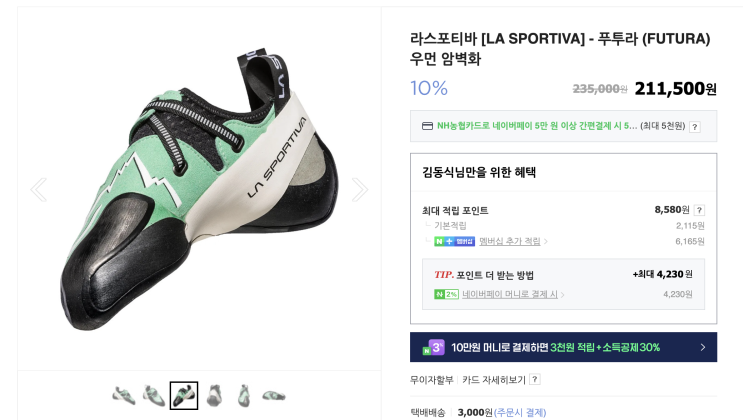
Task: Open the 10만원 머니 결제 banner arrow
Action: [x=702, y=347]
